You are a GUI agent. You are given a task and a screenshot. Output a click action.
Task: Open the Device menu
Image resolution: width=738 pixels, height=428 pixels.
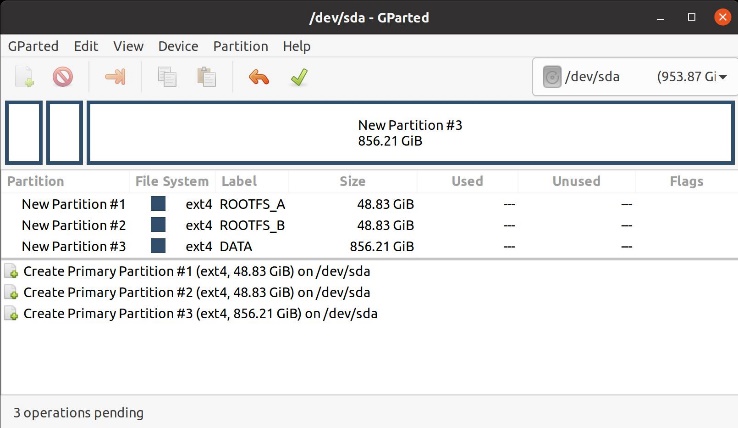[178, 46]
